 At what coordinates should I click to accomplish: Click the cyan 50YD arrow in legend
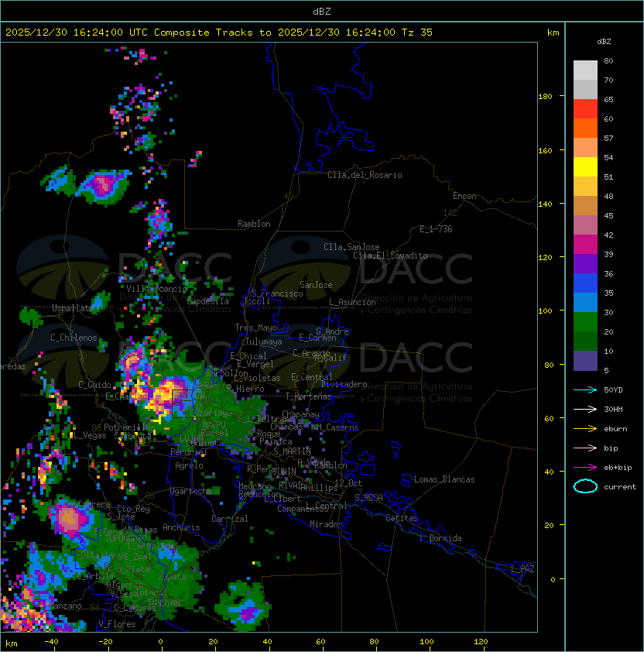(x=585, y=390)
